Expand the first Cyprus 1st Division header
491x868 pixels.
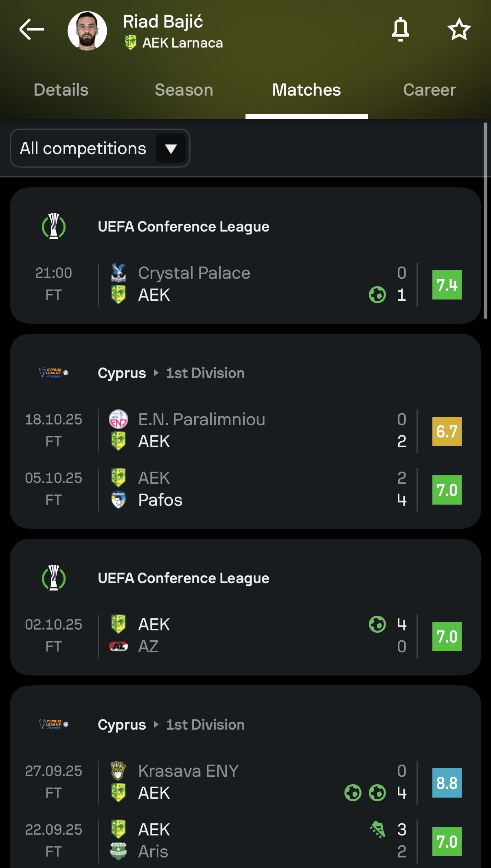point(171,373)
